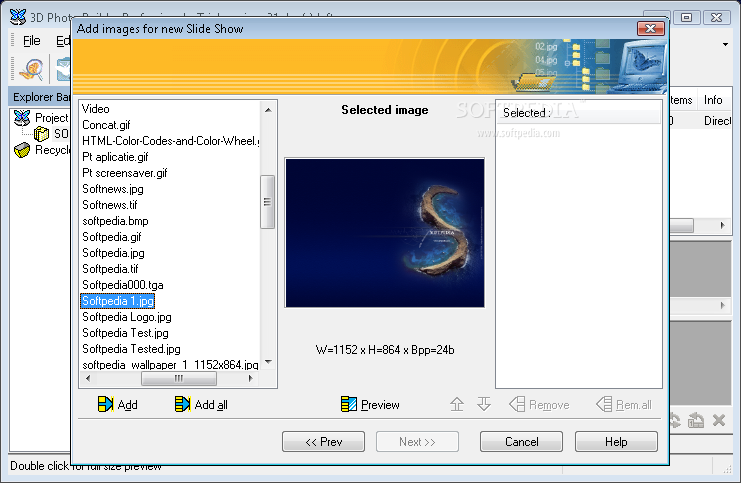Open Help for the slide show dialog
Image resolution: width=741 pixels, height=483 pixels.
616,441
